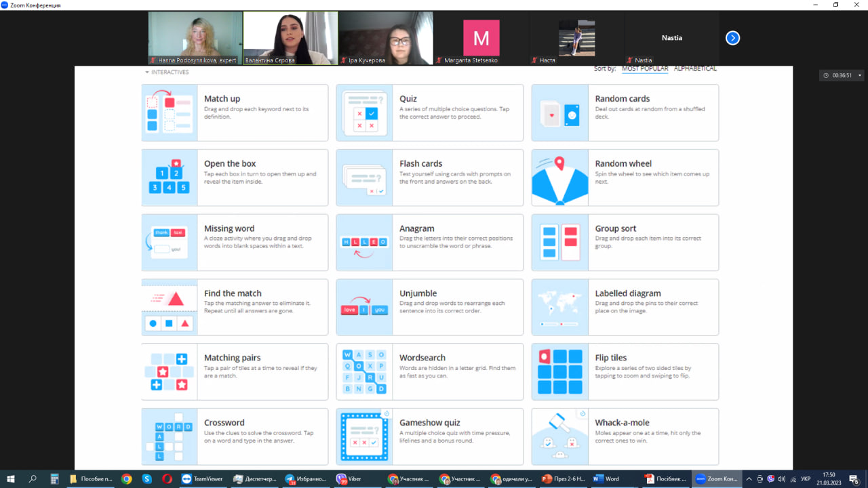Select Валентина Серова's video thumbnail

290,37
